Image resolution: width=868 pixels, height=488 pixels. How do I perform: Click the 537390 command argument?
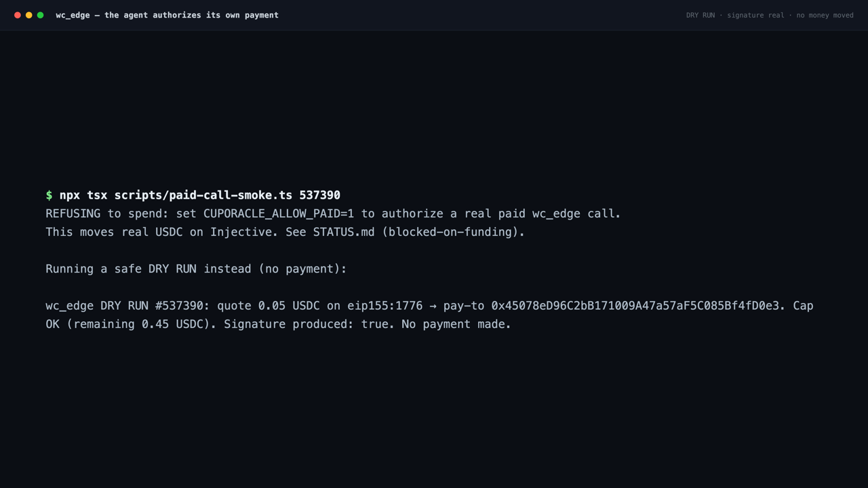coord(320,195)
